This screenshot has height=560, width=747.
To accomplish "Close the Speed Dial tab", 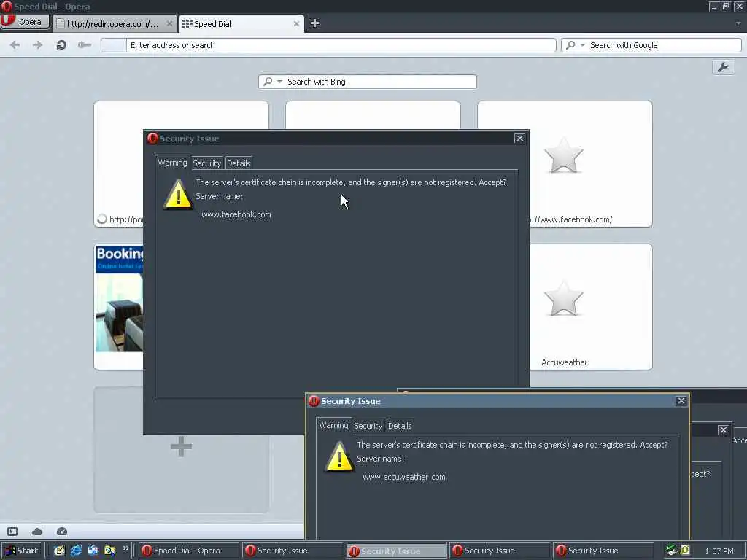I will pyautogui.click(x=296, y=23).
